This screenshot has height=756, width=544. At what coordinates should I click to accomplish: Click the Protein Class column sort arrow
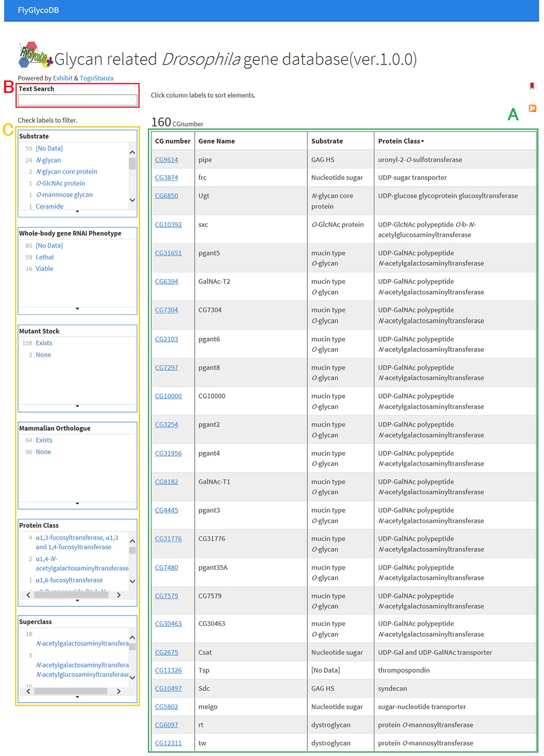[x=423, y=141]
